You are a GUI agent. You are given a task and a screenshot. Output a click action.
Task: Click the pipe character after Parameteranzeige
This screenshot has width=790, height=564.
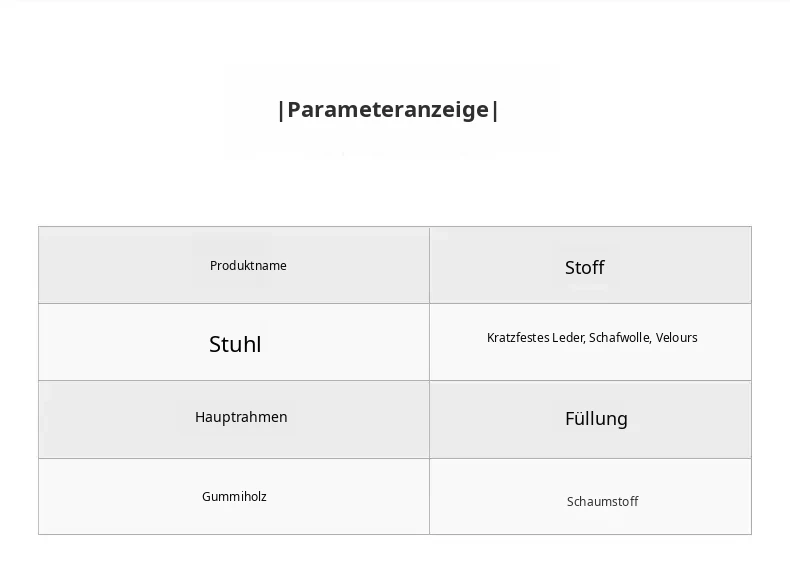pyautogui.click(x=495, y=110)
